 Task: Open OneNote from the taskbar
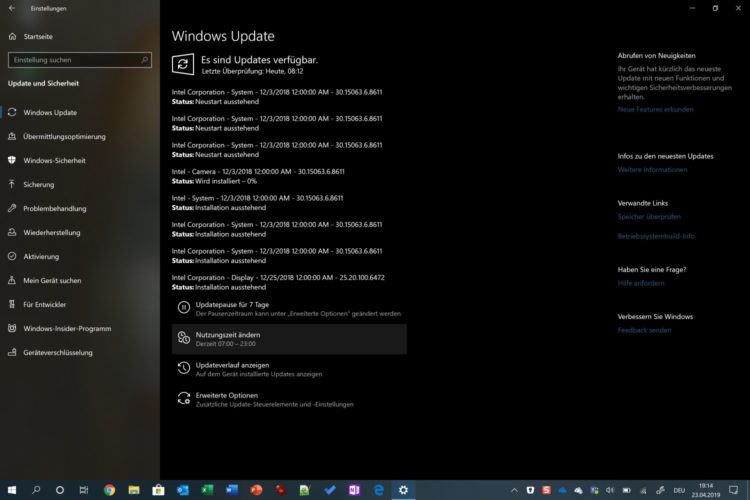click(x=354, y=490)
